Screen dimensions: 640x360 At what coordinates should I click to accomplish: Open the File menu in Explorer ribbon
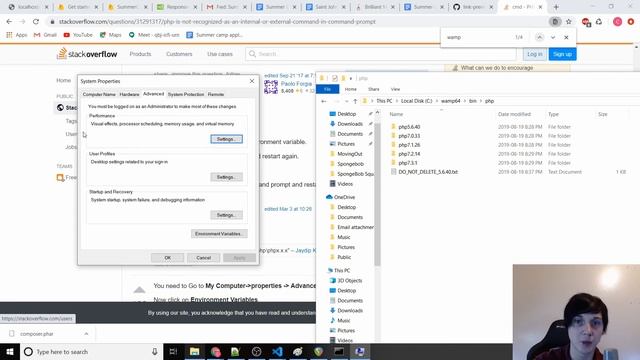pos(327,89)
